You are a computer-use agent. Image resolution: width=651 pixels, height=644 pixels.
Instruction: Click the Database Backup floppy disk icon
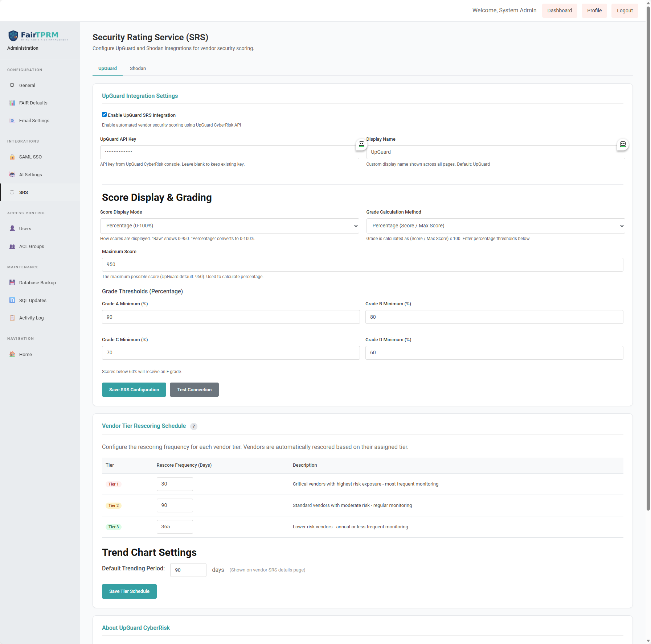pyautogui.click(x=12, y=282)
